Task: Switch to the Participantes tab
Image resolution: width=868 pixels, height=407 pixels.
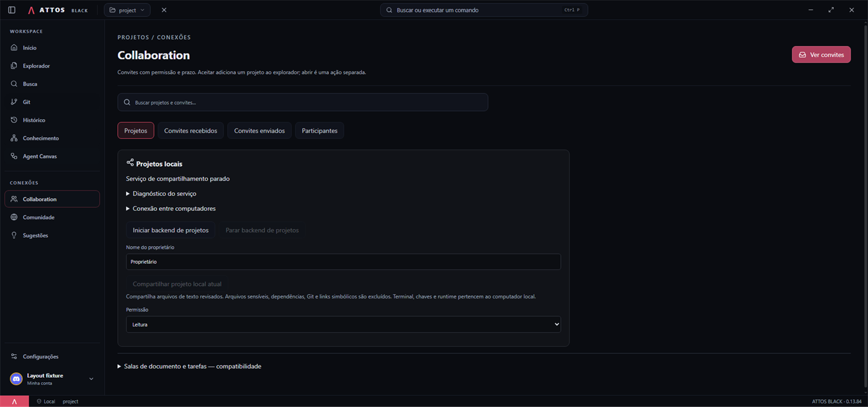Action: coord(320,130)
